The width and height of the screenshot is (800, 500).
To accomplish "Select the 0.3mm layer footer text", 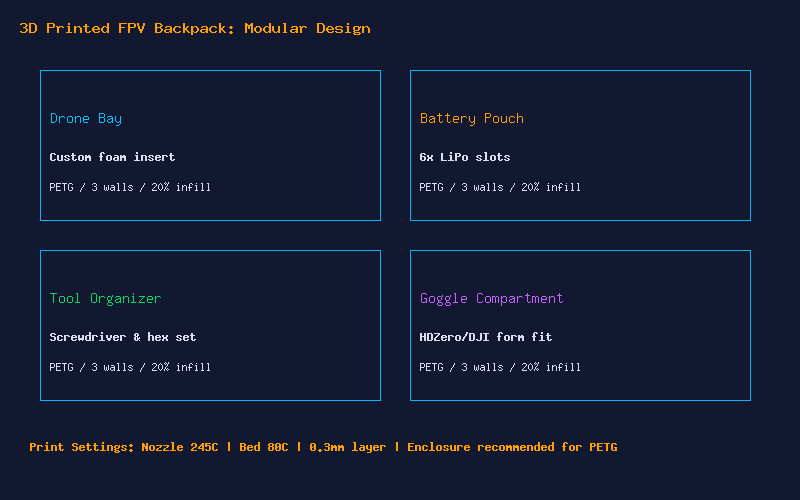I will pyautogui.click(x=347, y=447).
